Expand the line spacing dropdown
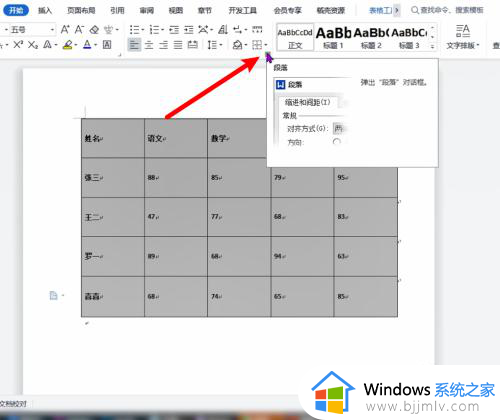Viewport: 500px width, 420px height. pos(220,45)
